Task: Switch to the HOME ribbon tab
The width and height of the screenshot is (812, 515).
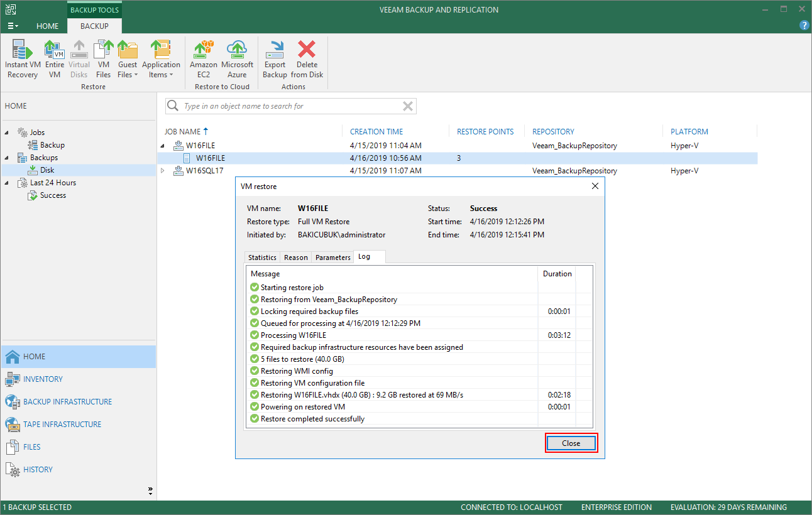Action: pos(47,26)
